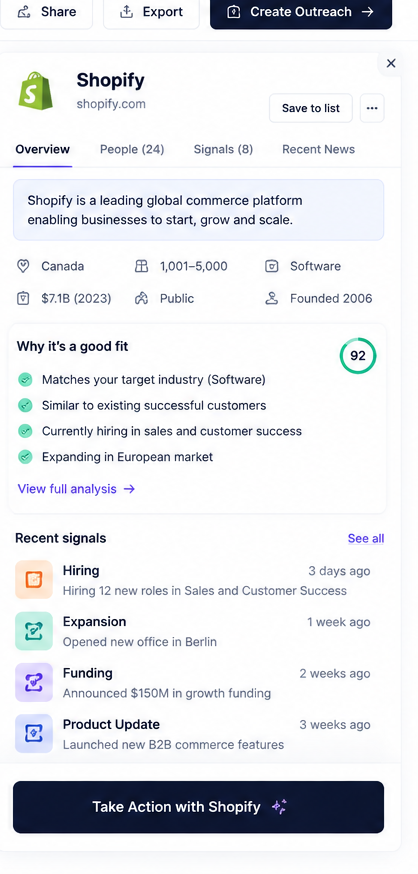Image resolution: width=418 pixels, height=874 pixels.
Task: Open the Hiring signal title
Action: tap(81, 571)
